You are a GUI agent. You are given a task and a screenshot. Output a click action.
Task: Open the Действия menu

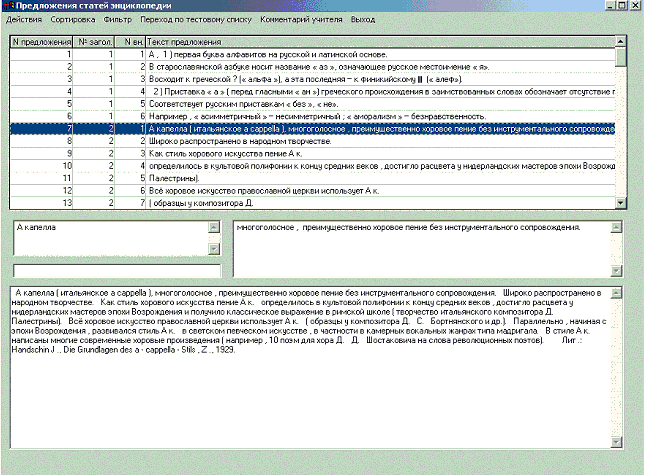[24, 20]
